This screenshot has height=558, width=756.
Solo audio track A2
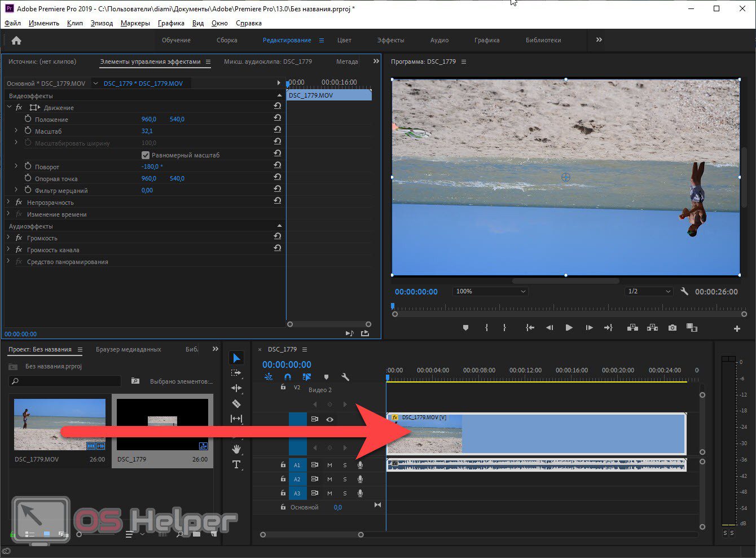(x=345, y=479)
